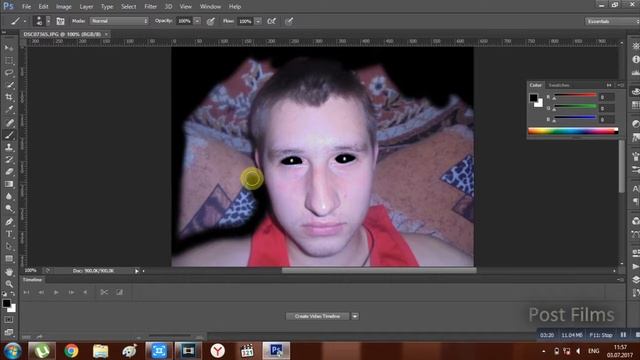Select the Zoom tool in toolbox
The height and width of the screenshot is (360, 640).
pos(9,284)
